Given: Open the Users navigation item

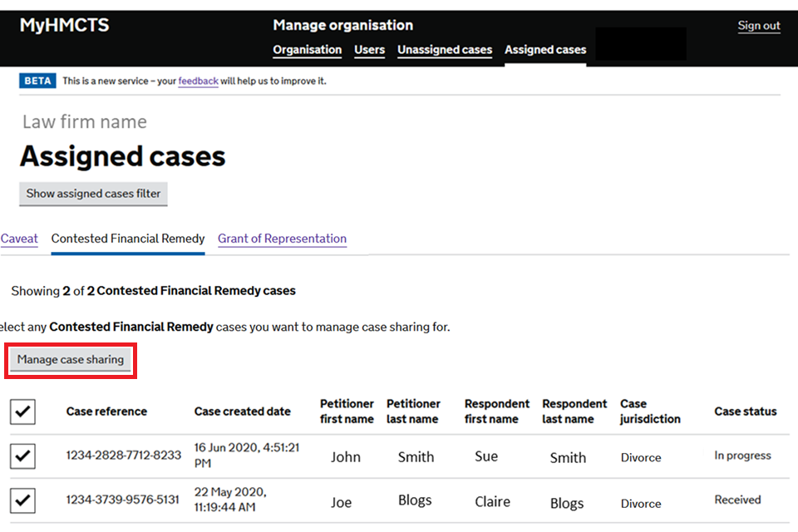Looking at the screenshot, I should (x=369, y=50).
